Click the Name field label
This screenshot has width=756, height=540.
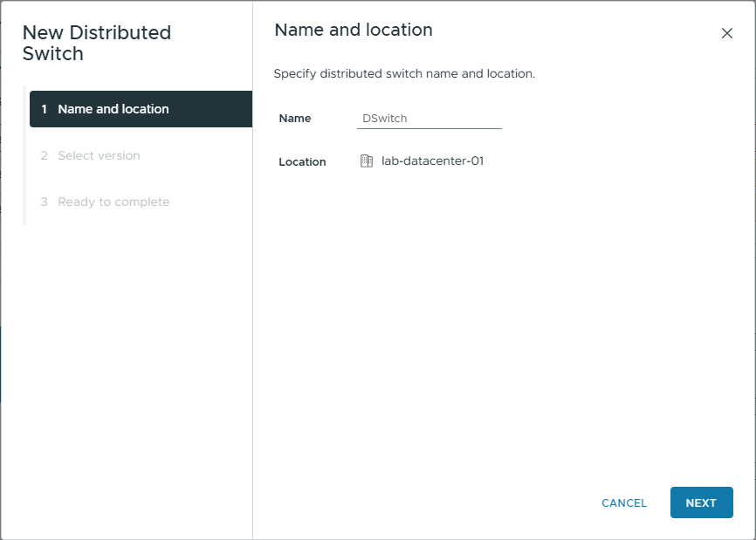click(x=294, y=119)
